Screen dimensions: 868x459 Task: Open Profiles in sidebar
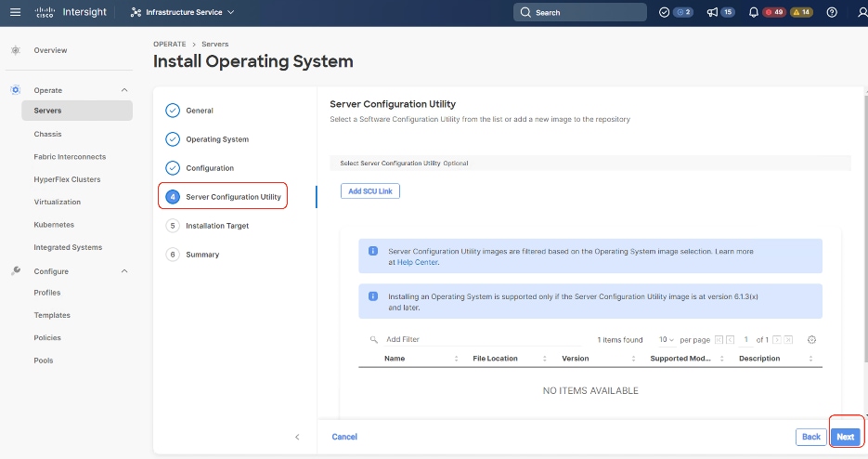[x=47, y=293]
